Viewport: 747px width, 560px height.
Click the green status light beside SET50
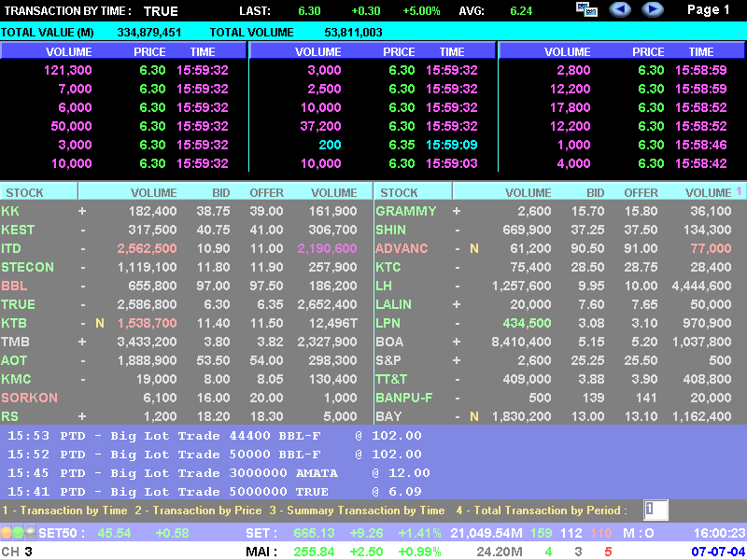click(18, 532)
